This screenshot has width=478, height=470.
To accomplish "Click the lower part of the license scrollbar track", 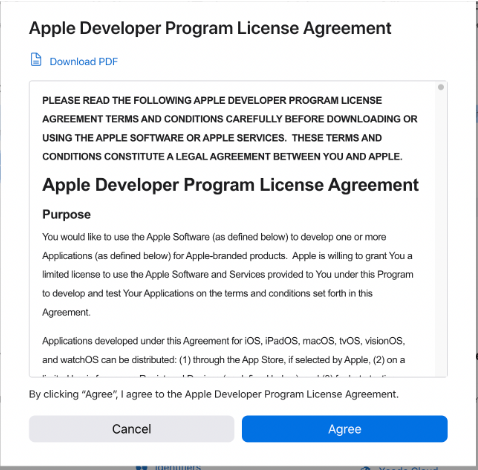I will coord(441,300).
